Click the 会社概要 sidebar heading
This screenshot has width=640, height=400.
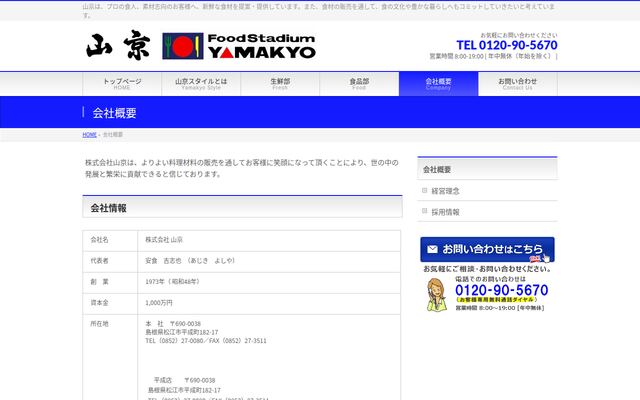[x=487, y=169]
